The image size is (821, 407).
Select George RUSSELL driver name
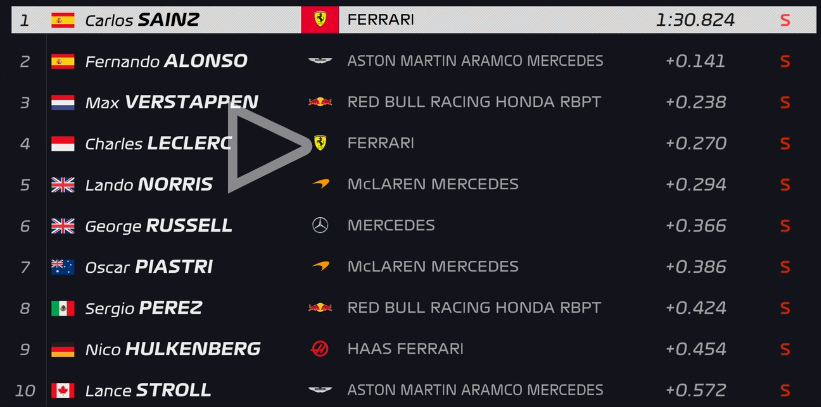[159, 226]
